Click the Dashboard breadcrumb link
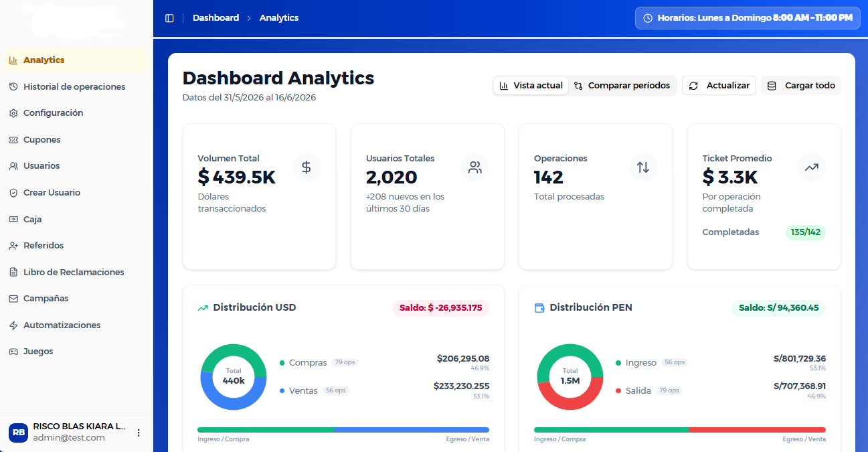This screenshot has width=868, height=452. (215, 18)
